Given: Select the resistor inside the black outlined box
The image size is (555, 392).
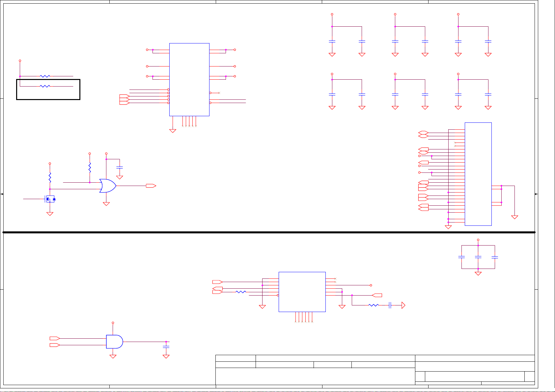Looking at the screenshot, I should point(45,86).
